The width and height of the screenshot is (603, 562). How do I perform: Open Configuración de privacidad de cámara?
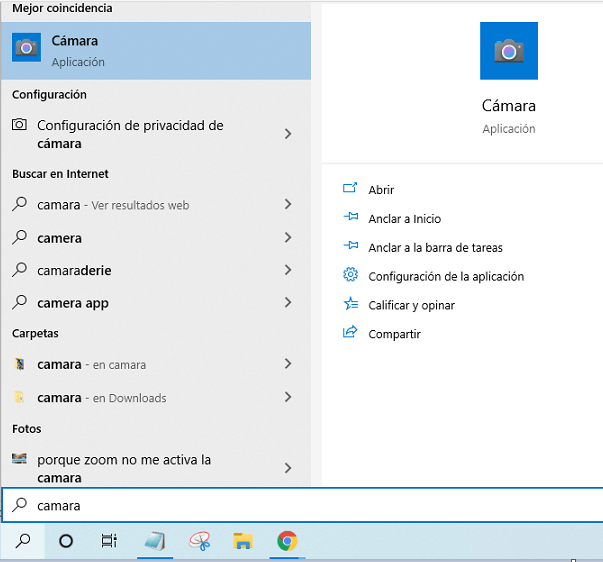pos(156,134)
